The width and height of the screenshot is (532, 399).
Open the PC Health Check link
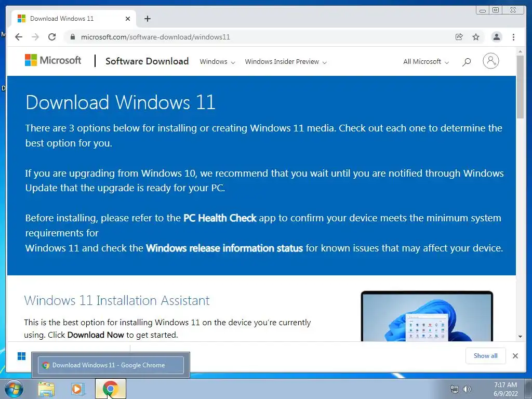point(220,218)
